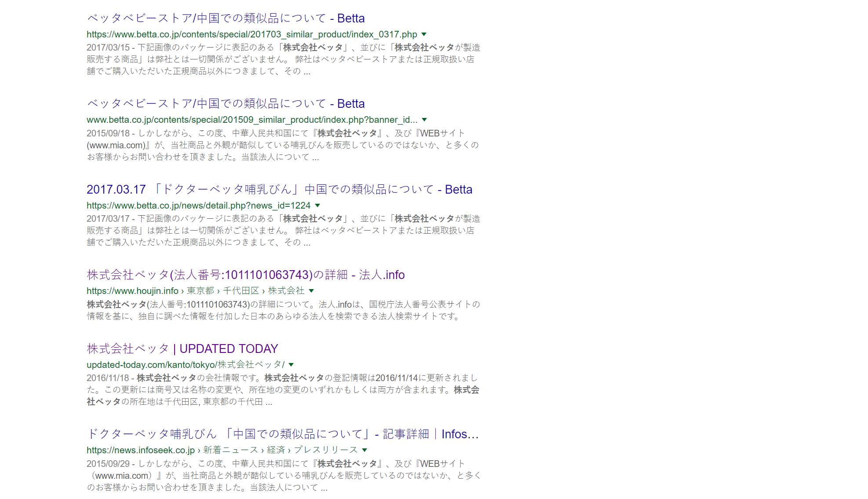Open dropdown arrow beside index_0317.php URL
This screenshot has width=868, height=499.
tap(424, 34)
